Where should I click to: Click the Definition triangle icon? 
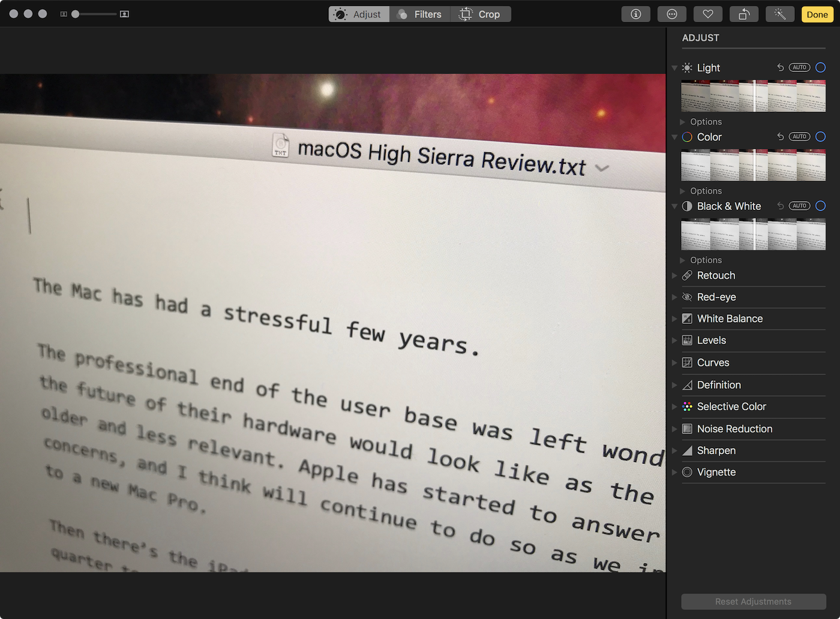(x=688, y=385)
